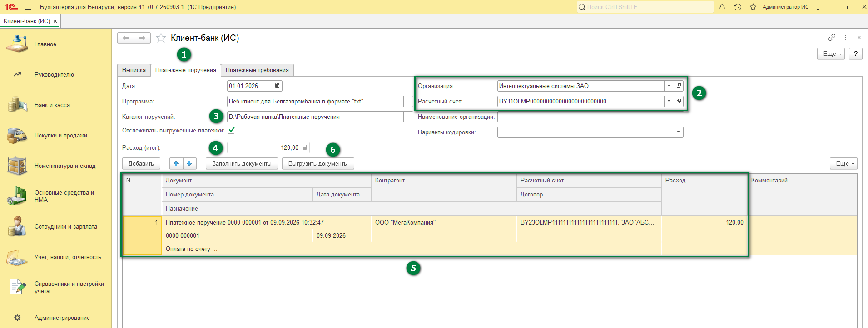Viewport: 868px width, 328px height.
Task: Add Клиент-банк form to favorites star
Action: (x=161, y=38)
